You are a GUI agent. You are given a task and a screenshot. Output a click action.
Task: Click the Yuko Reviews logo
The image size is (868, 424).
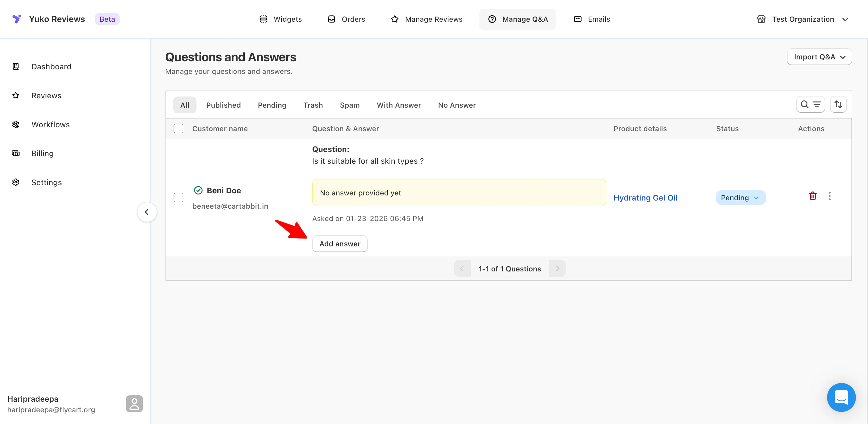pos(17,19)
